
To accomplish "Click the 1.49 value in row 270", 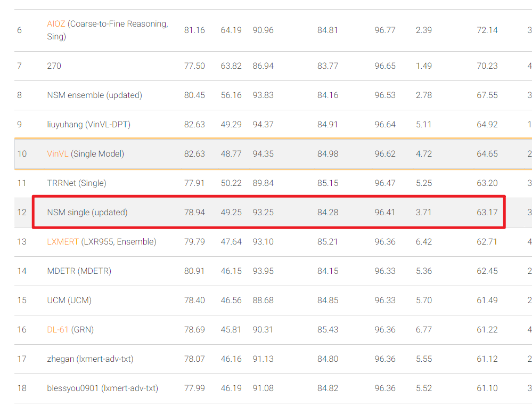I will [423, 66].
